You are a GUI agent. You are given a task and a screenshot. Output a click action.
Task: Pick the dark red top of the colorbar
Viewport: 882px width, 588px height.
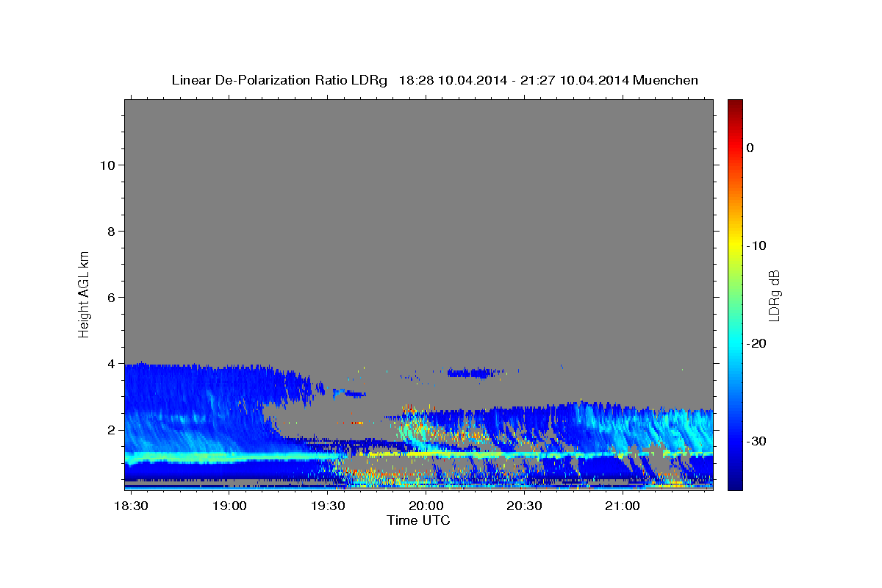[735, 104]
